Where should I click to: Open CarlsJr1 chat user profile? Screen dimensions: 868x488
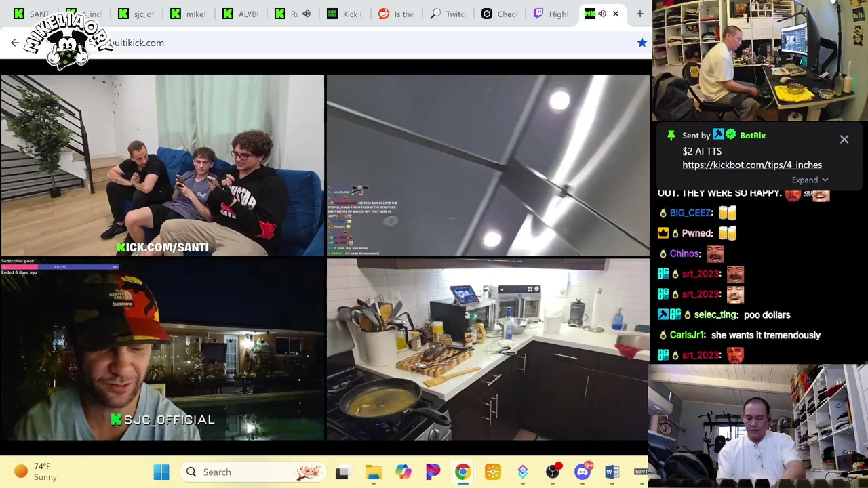(687, 335)
